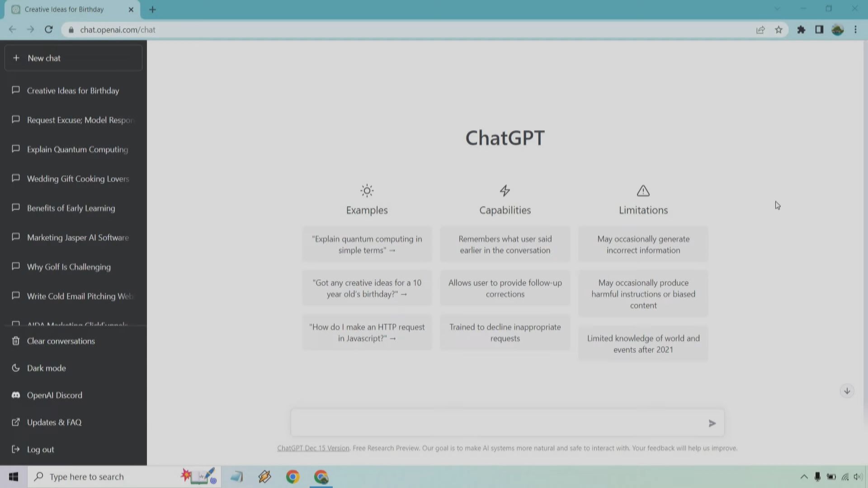
Task: Open the OpenAI Discord link
Action: 54,395
